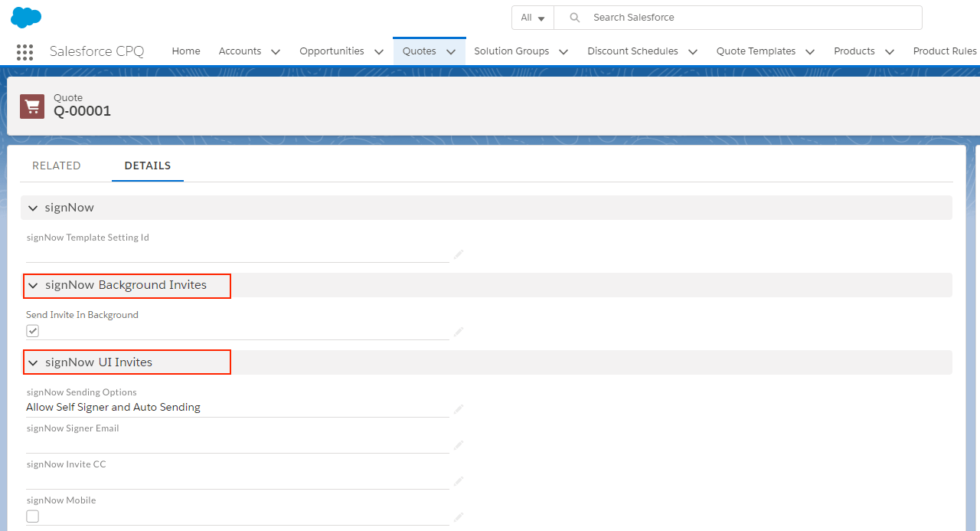
Task: Edit signNow Template Setting Id pencil icon
Action: (x=459, y=254)
